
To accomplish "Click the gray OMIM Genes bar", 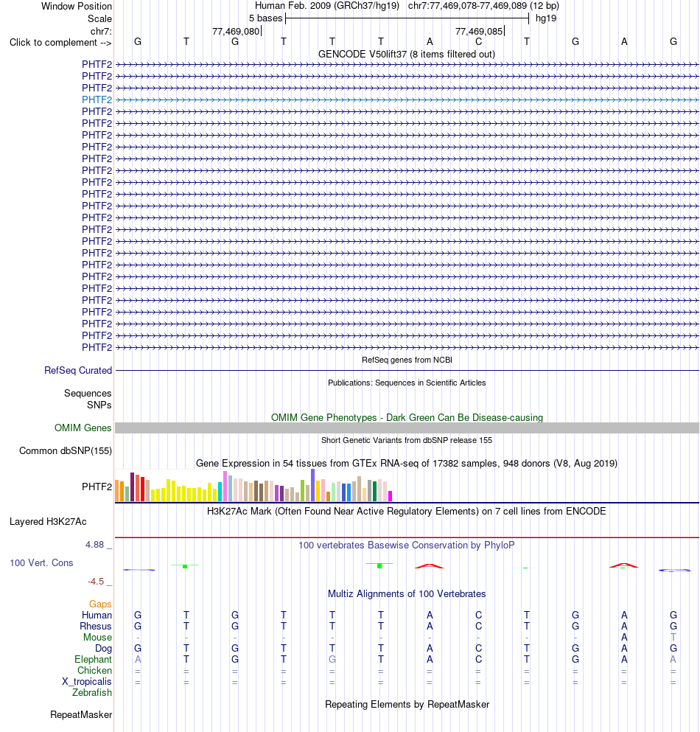I will pos(407,428).
